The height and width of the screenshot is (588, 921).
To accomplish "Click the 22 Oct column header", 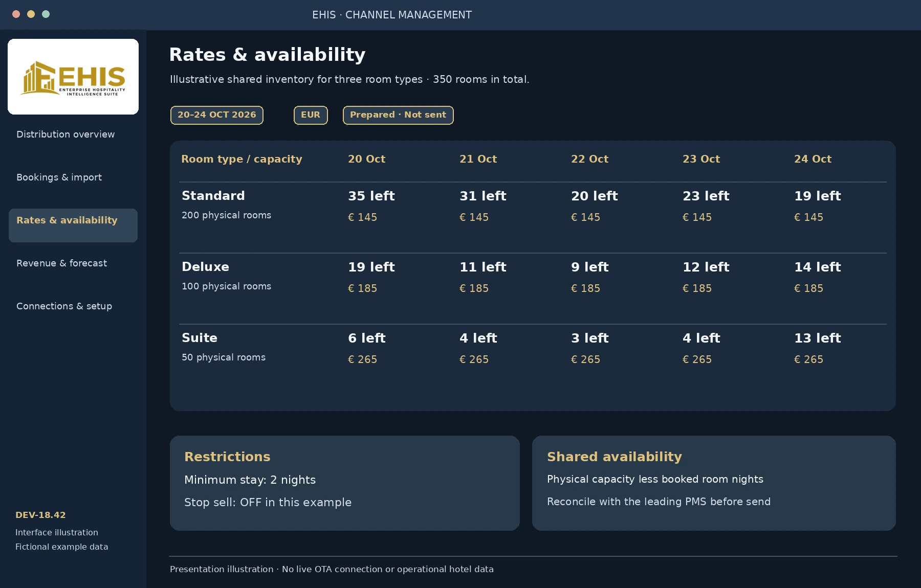I will 590,159.
